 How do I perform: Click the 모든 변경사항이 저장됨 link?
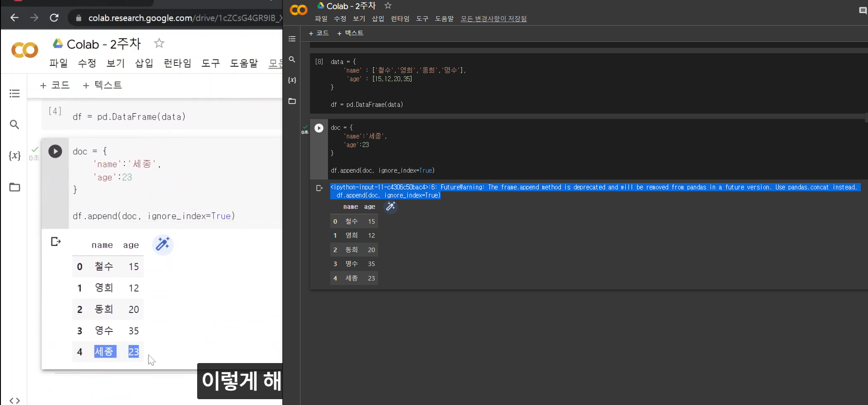[x=494, y=18]
